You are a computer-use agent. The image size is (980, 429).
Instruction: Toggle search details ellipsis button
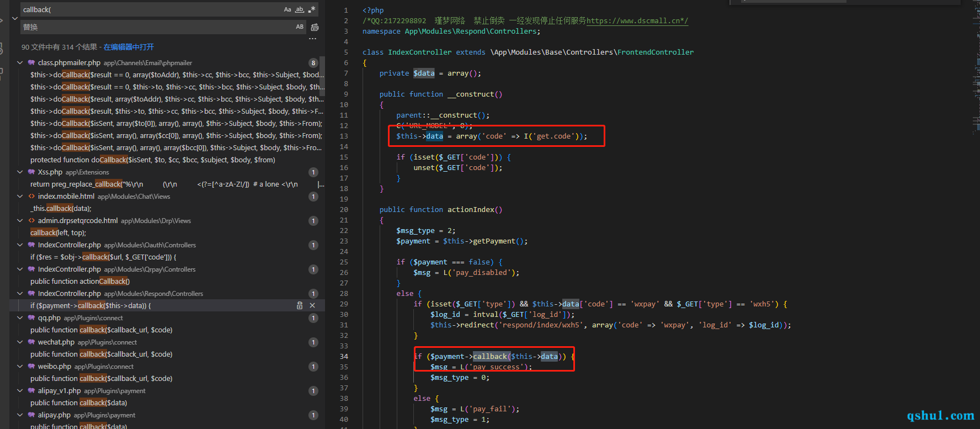pos(313,39)
